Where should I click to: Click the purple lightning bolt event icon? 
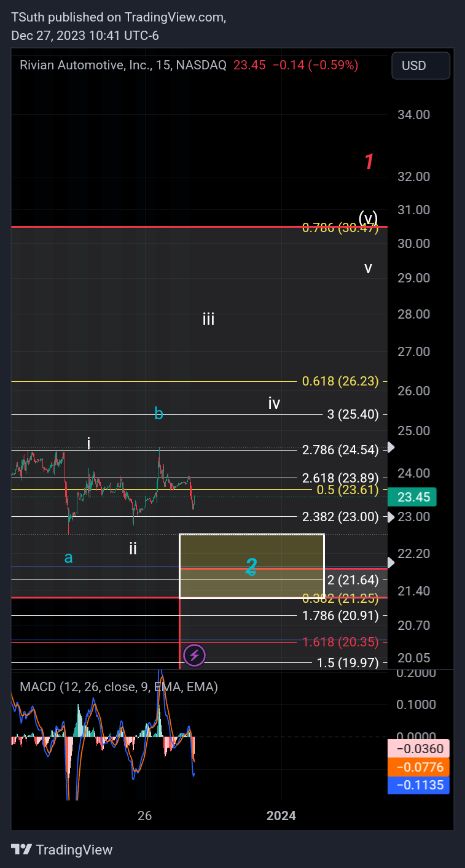point(194,655)
